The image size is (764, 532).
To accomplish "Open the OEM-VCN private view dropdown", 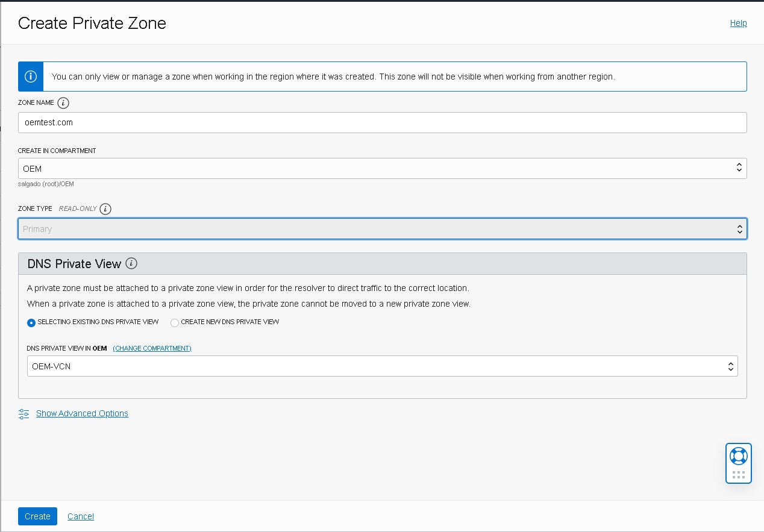I will point(730,366).
